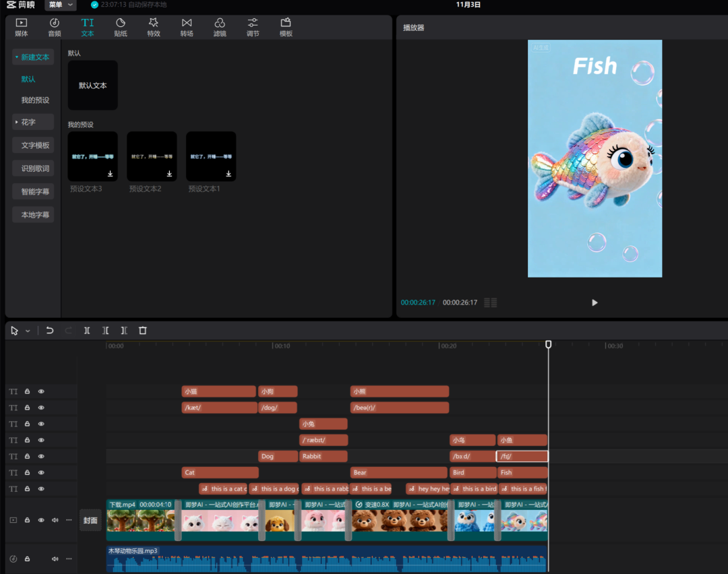728x574 pixels.
Task: Open the 贴纸 (Stickers) panel
Action: click(121, 27)
